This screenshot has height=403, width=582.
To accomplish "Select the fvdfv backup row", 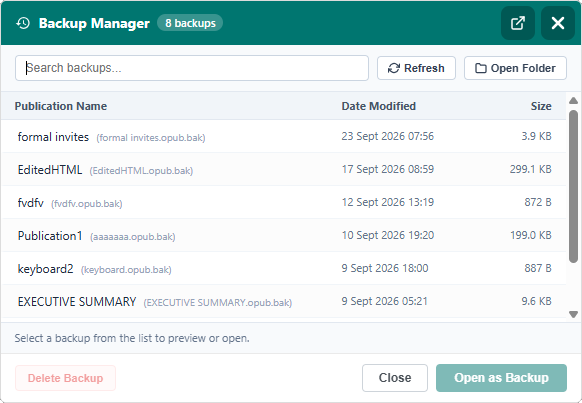I will (284, 203).
